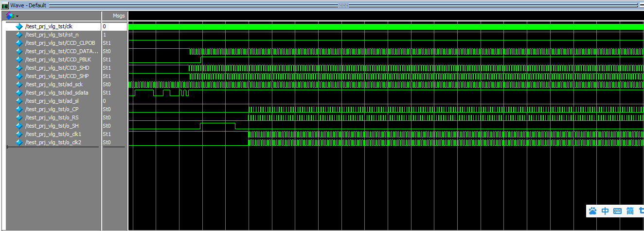Select the clk signal diamond icon
This screenshot has height=231, width=644.
[x=19, y=26]
